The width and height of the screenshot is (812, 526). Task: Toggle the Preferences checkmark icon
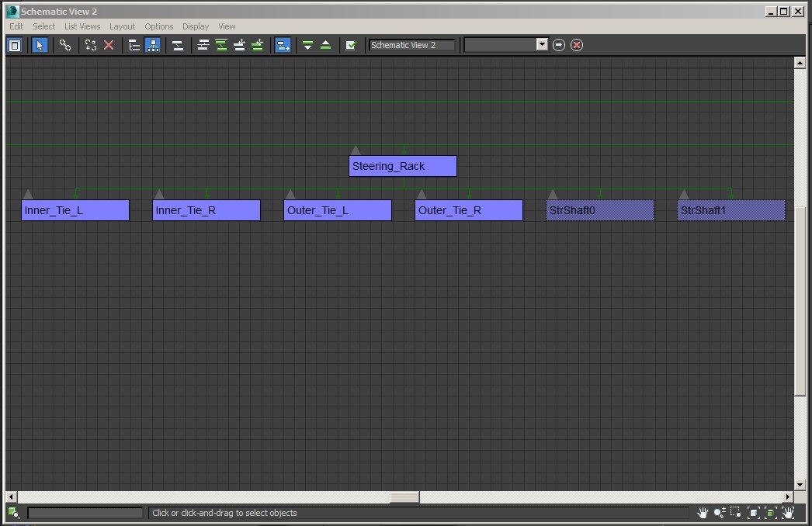coord(350,45)
